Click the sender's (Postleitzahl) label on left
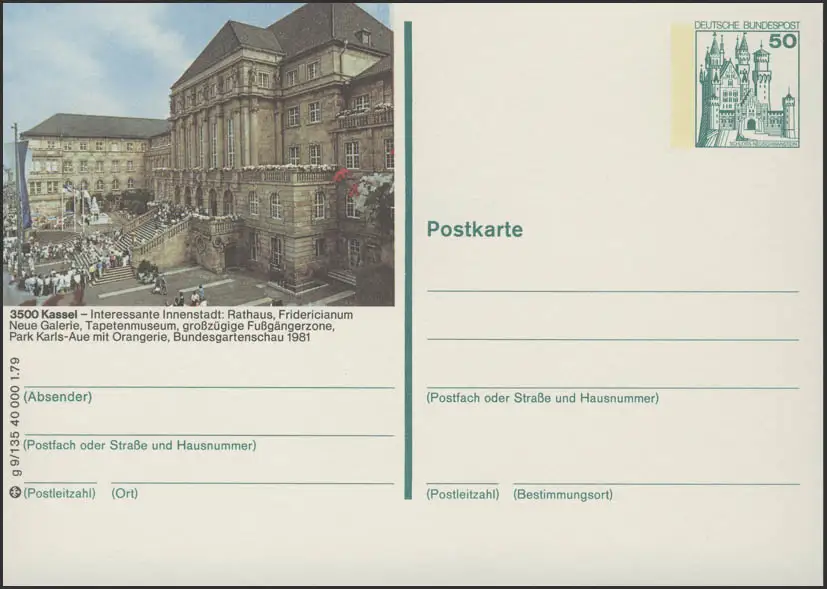Image resolution: width=827 pixels, height=589 pixels. coord(60,493)
